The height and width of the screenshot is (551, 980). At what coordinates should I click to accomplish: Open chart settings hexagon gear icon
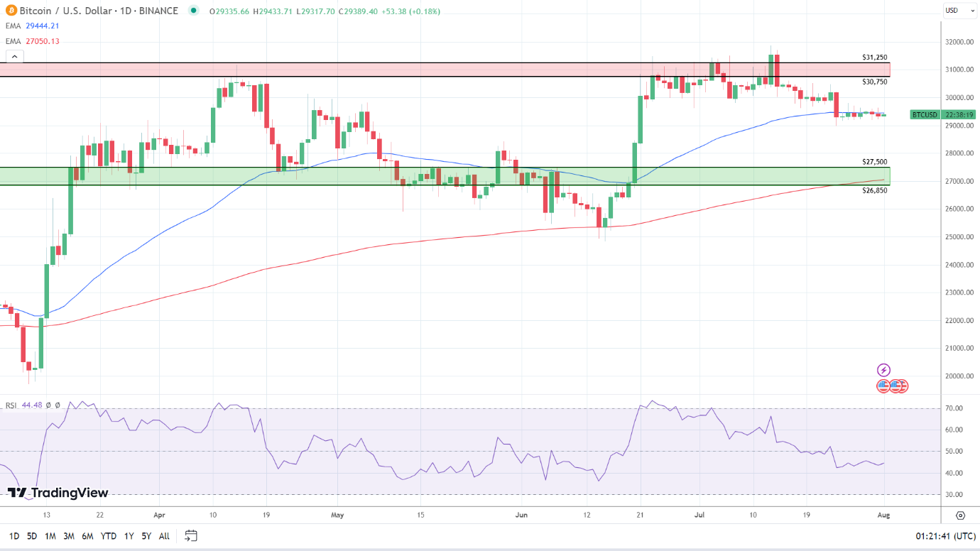pos(960,515)
